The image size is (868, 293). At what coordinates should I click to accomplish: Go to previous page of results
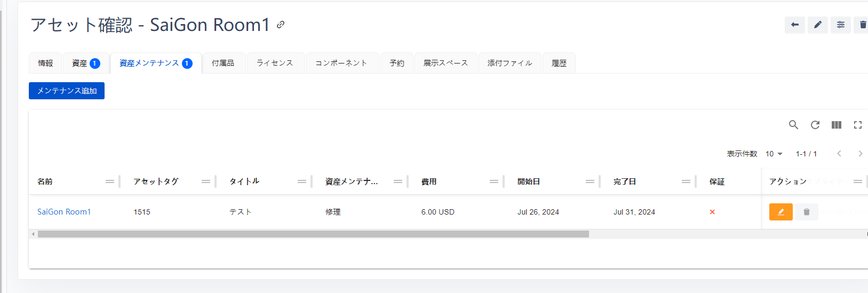point(839,154)
